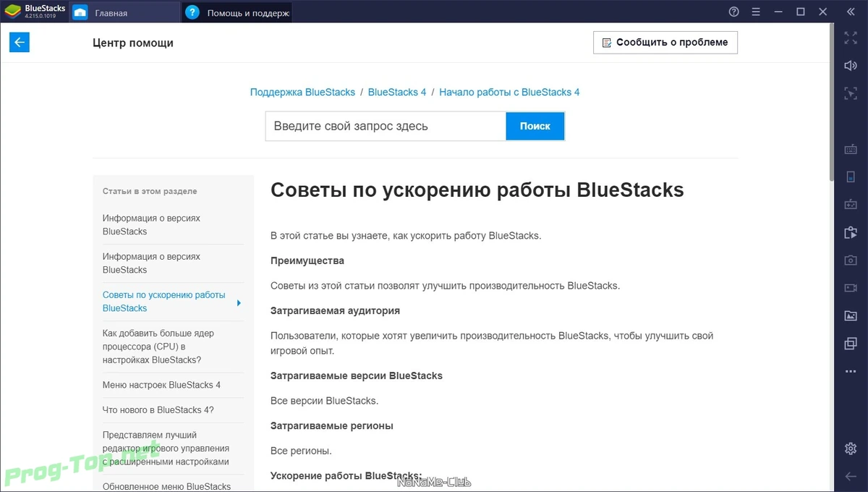Go back with the blue arrow button
Viewport: 868px width, 492px height.
click(20, 42)
